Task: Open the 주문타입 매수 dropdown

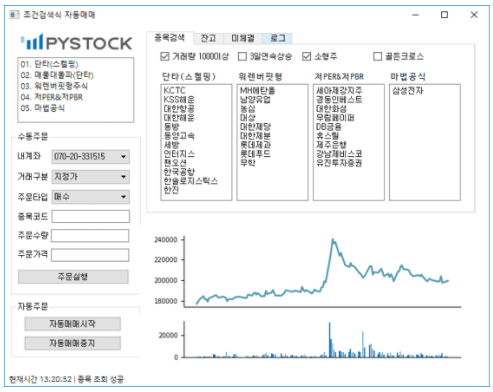Action: point(90,197)
